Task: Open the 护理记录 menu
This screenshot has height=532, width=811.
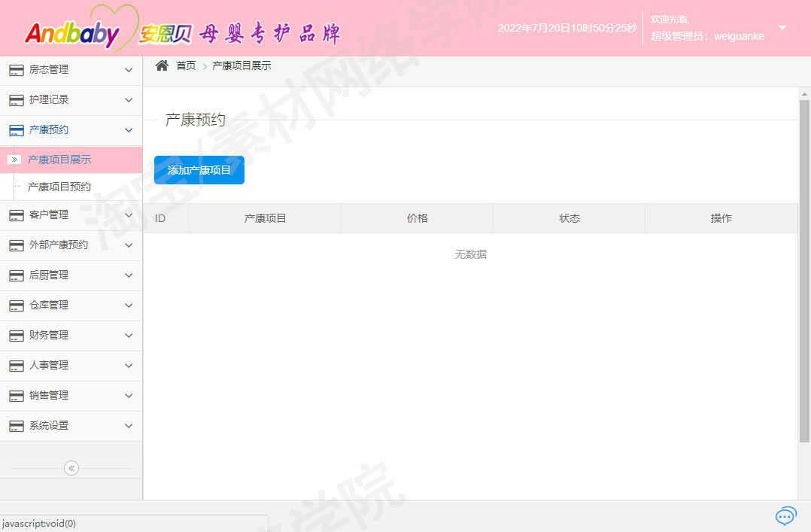Action: point(71,100)
